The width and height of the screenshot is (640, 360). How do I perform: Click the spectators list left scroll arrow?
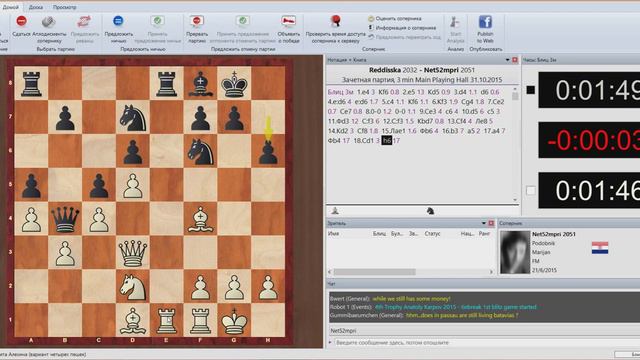[x=330, y=272]
